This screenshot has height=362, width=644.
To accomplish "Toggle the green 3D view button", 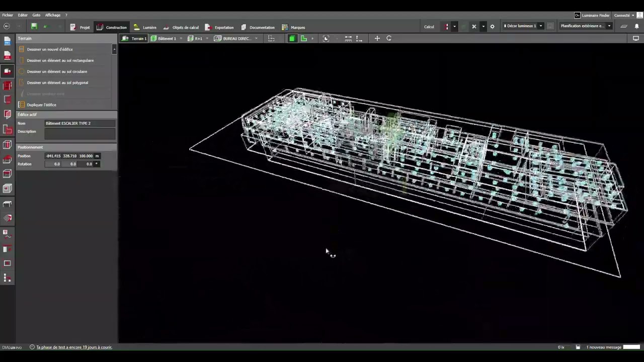I will point(292,38).
